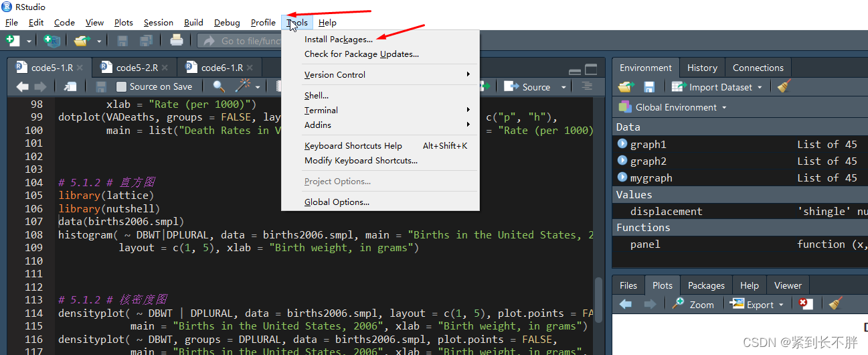
Task: Maximize the source editor pane
Action: [591, 70]
